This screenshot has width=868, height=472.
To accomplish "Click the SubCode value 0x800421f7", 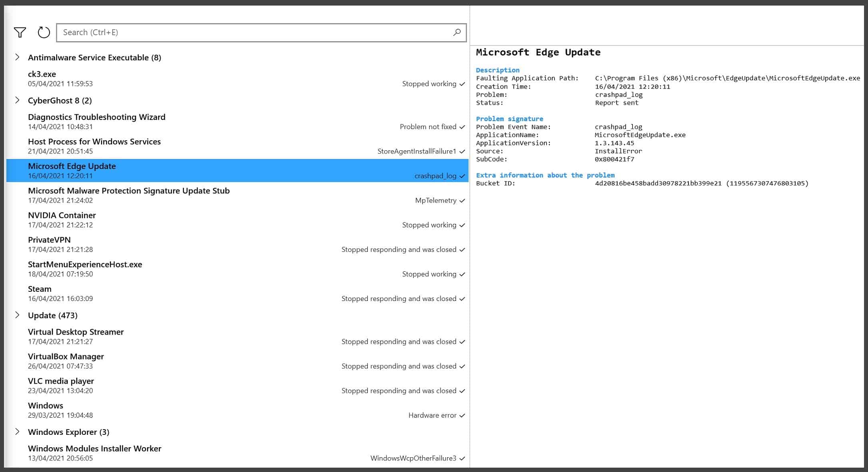I will coord(615,159).
